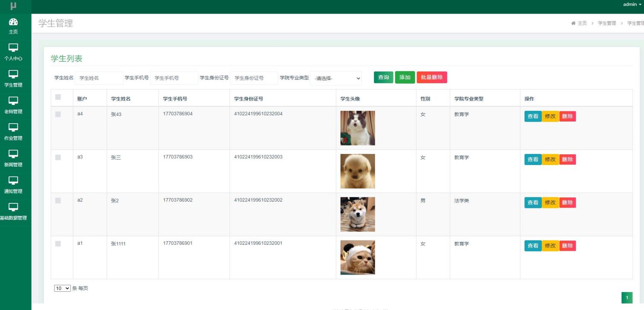Click the shiba avatar of 张2
644x310 pixels.
tap(358, 214)
